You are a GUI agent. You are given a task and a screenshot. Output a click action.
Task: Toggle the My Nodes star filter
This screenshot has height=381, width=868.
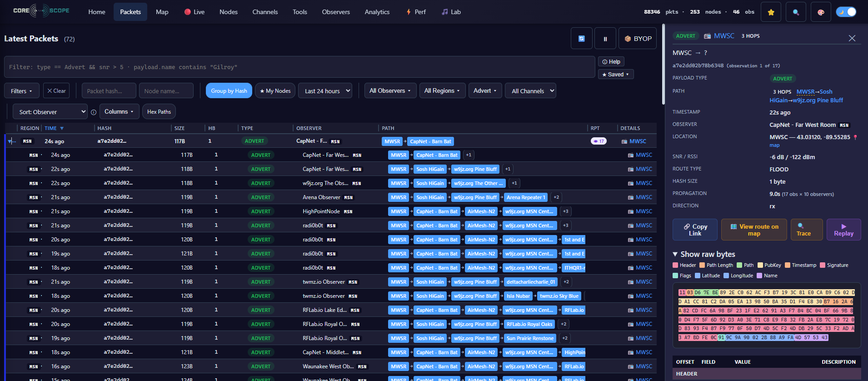pyautogui.click(x=275, y=91)
